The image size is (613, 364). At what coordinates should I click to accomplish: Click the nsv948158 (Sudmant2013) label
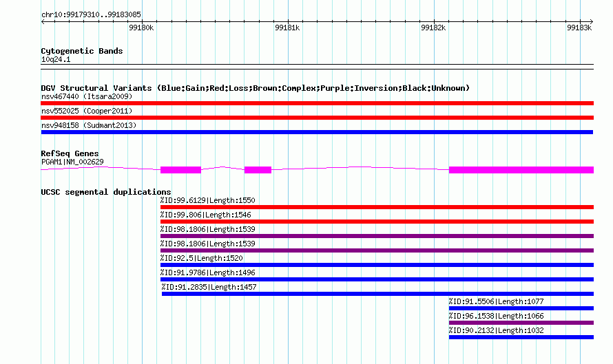coord(89,125)
